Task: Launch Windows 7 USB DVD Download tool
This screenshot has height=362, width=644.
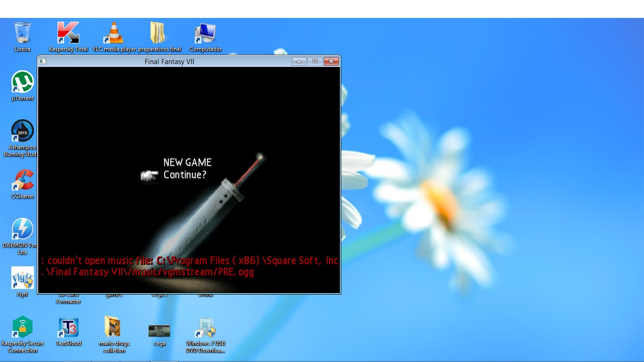Action: point(206,335)
